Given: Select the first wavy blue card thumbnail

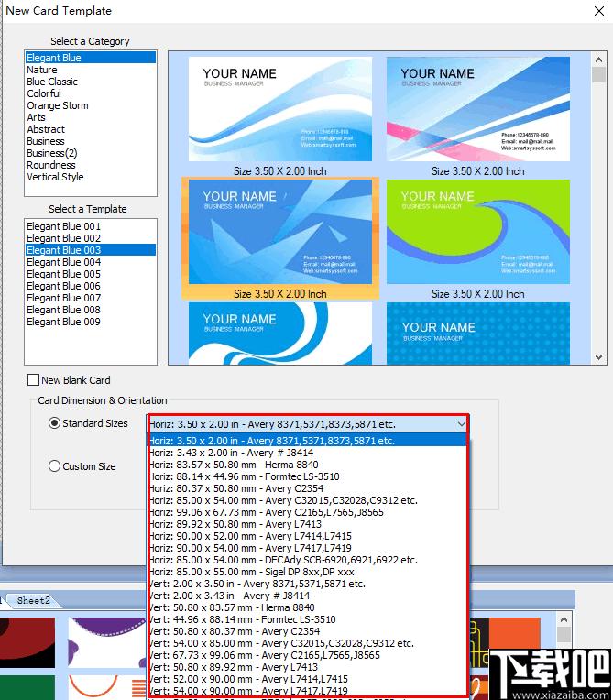Looking at the screenshot, I should 279,110.
